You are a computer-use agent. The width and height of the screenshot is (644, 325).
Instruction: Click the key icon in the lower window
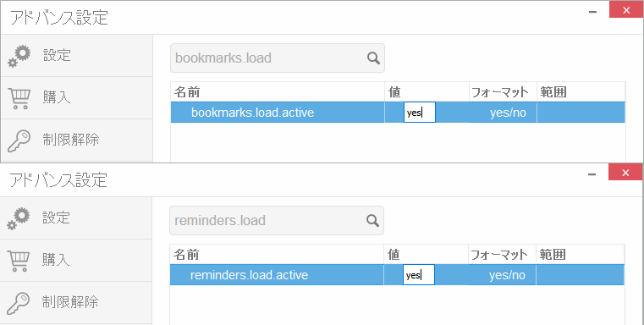coord(18,303)
